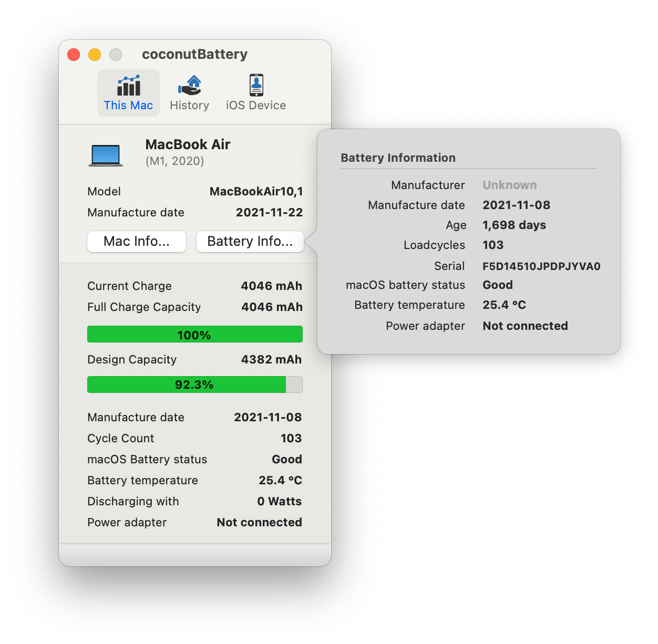Click the 92.3% design capacity bar

[x=195, y=385]
